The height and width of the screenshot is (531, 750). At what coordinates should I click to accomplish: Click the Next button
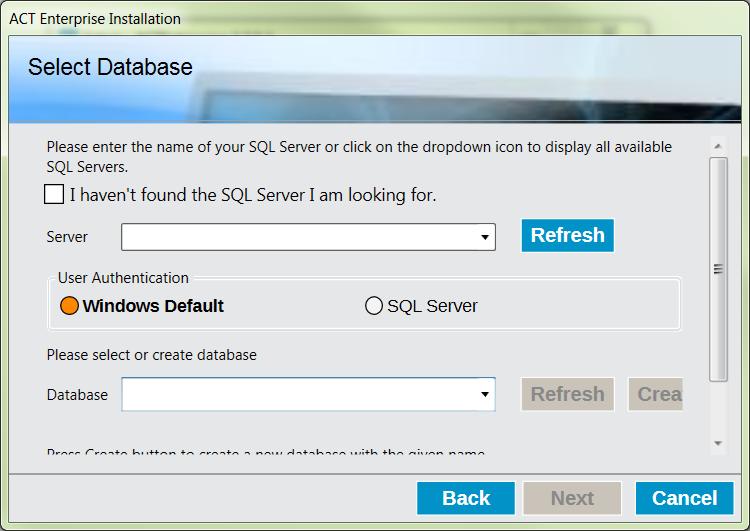572,498
